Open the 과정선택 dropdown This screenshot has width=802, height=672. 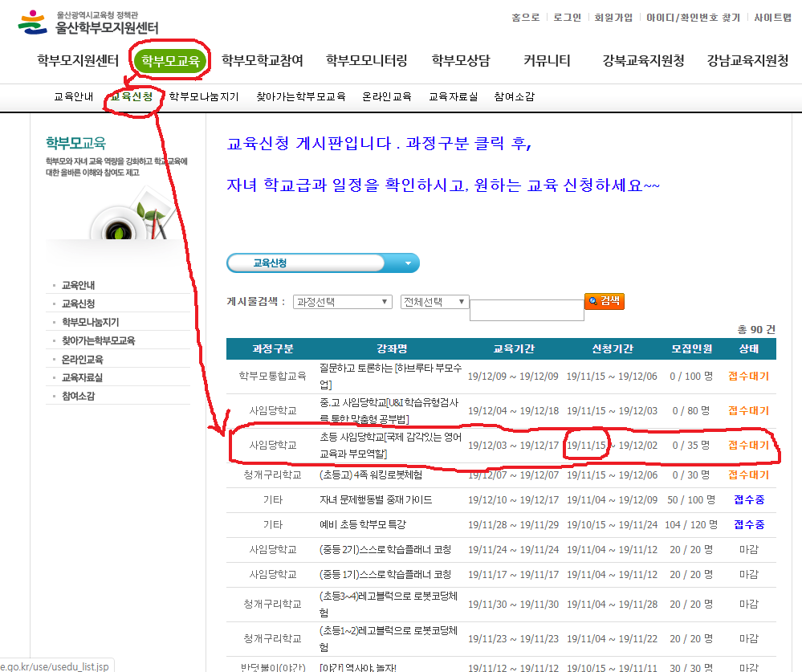[x=342, y=302]
